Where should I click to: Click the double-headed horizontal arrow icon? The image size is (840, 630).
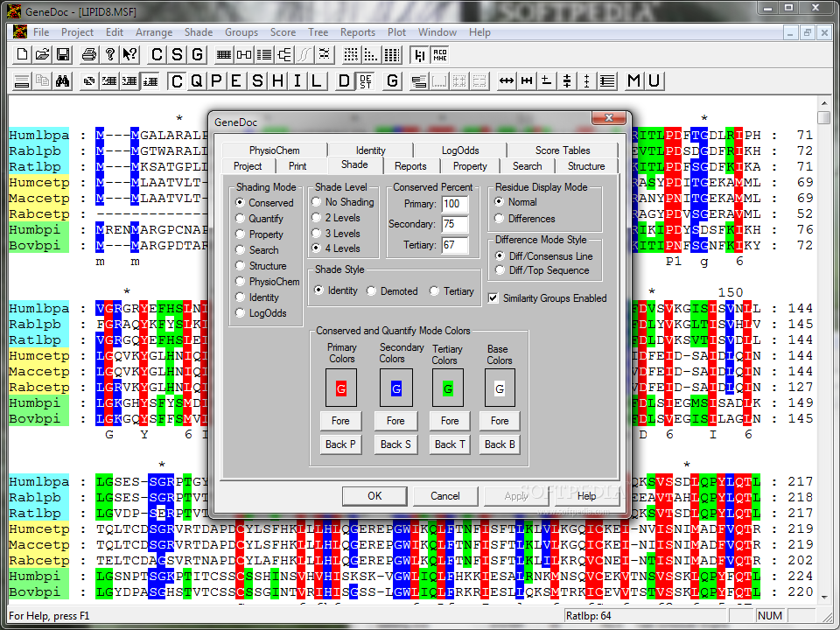click(x=507, y=80)
